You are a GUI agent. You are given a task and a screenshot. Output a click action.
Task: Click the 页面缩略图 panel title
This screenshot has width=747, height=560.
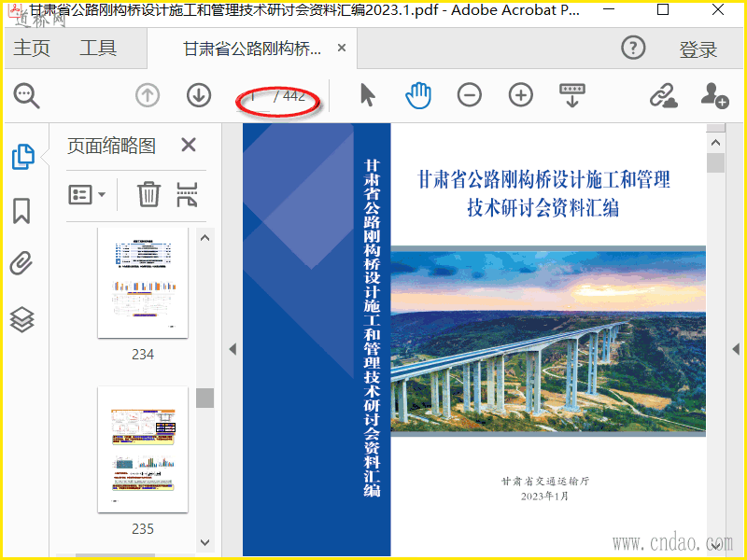point(111,146)
